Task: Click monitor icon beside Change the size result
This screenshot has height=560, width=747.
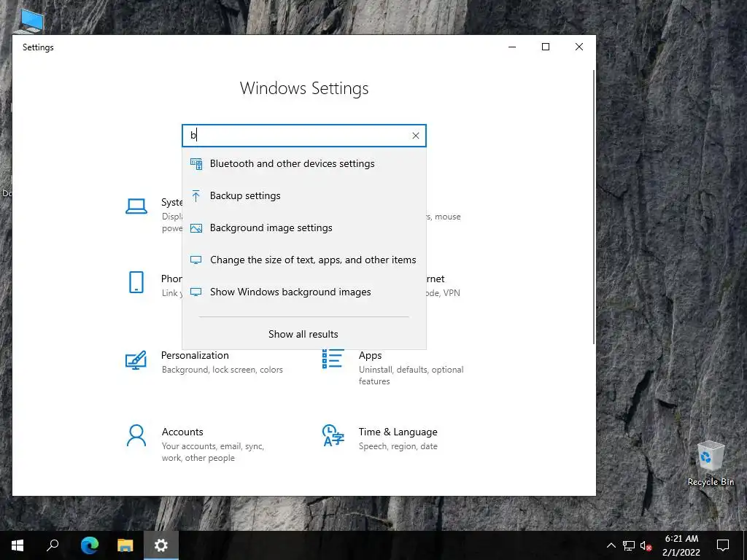Action: pyautogui.click(x=196, y=260)
